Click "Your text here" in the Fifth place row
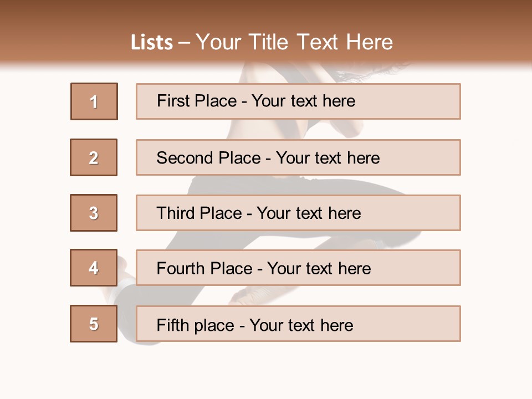 [301, 325]
